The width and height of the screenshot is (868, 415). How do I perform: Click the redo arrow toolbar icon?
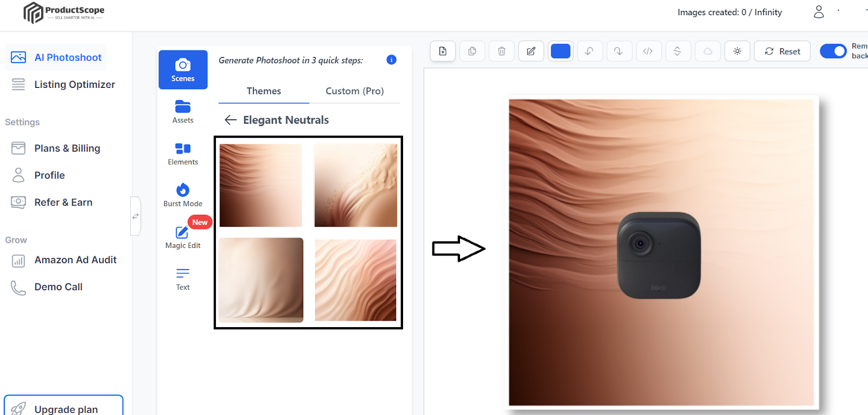(x=619, y=51)
